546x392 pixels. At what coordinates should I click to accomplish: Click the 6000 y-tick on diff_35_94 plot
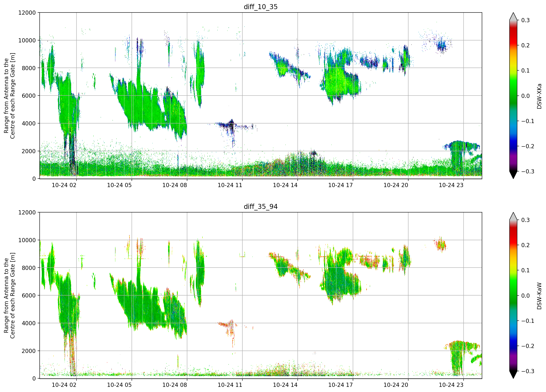point(29,295)
